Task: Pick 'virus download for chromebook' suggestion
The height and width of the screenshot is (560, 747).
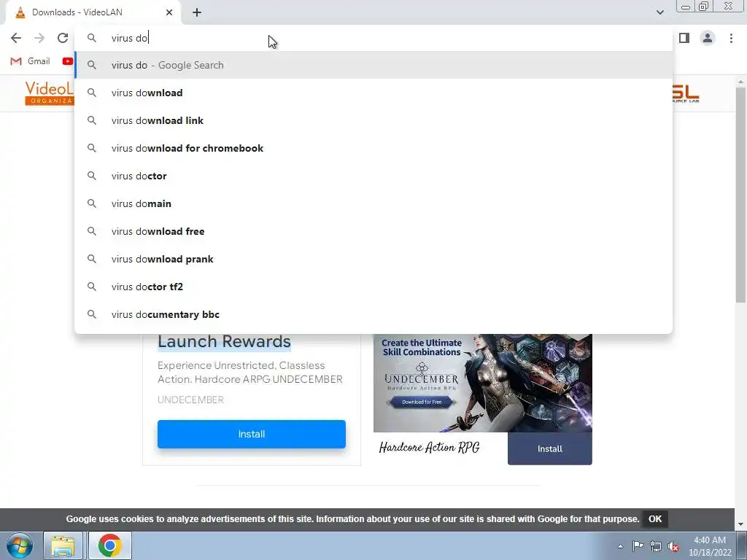Action: pyautogui.click(x=373, y=148)
